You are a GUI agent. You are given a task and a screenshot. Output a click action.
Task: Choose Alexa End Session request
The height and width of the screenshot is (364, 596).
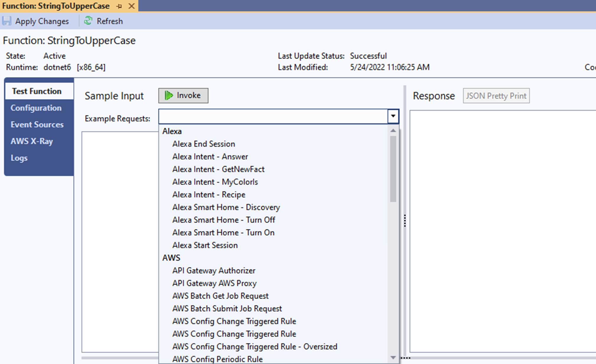pyautogui.click(x=203, y=144)
